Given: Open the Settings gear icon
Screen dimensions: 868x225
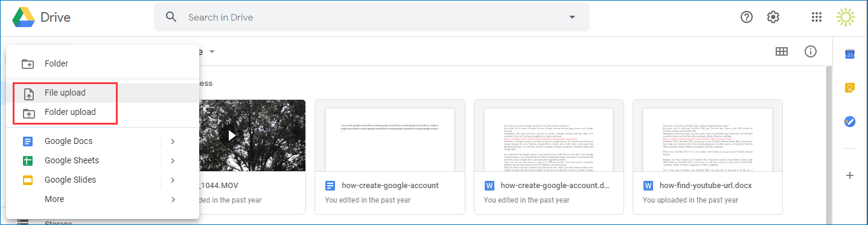Looking at the screenshot, I should (773, 18).
